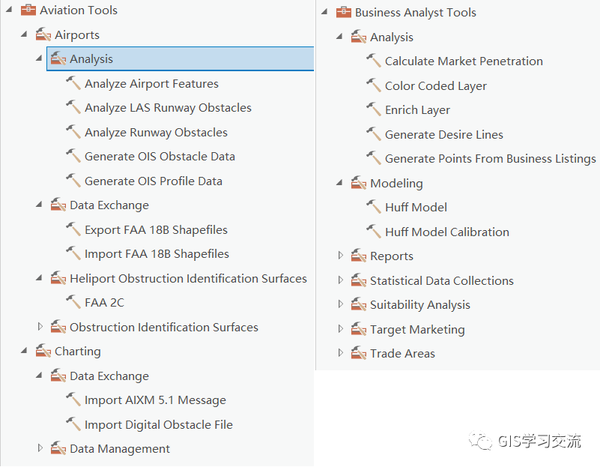
Task: Collapse the Airports toolset
Action: [24, 35]
